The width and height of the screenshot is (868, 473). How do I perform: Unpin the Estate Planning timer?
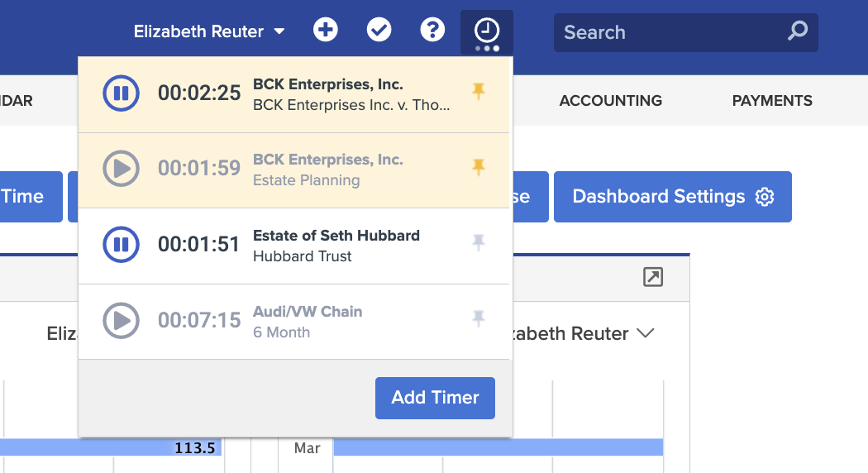(x=479, y=167)
